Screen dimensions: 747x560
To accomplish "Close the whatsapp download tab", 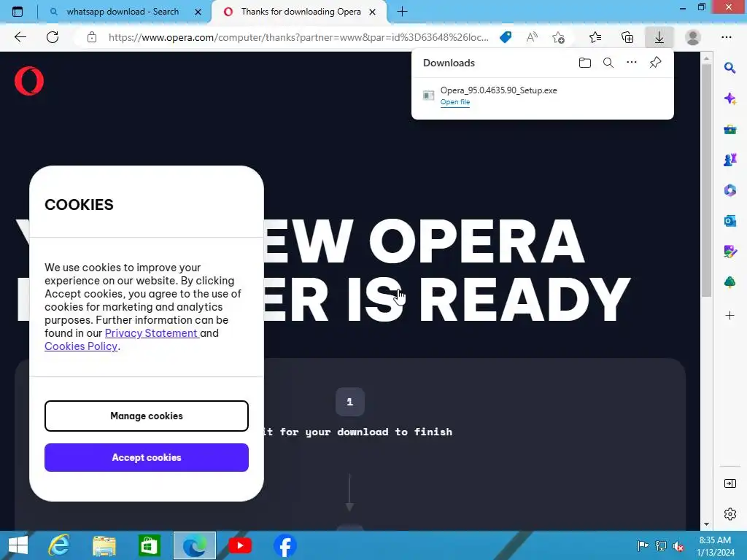I will tap(198, 12).
